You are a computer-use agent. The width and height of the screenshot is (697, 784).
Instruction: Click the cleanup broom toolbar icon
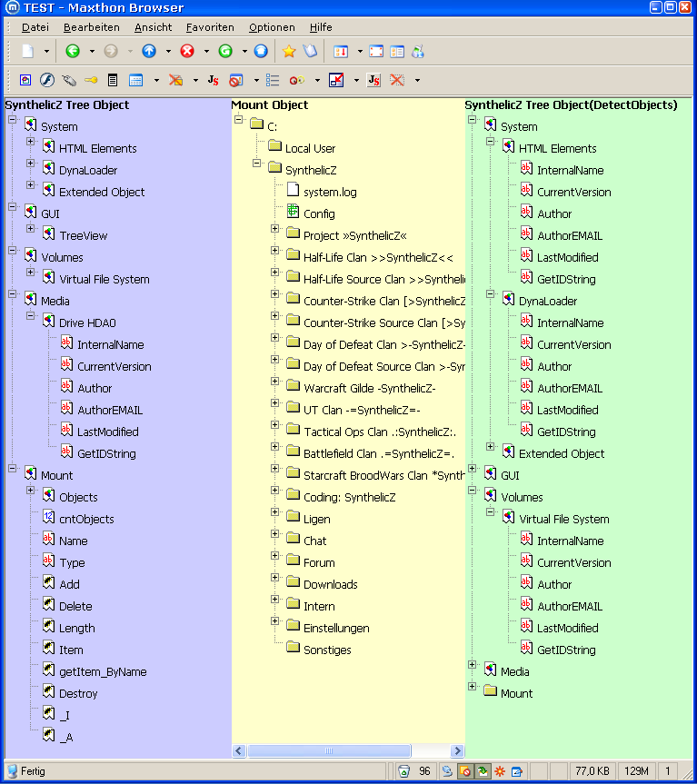click(x=418, y=51)
